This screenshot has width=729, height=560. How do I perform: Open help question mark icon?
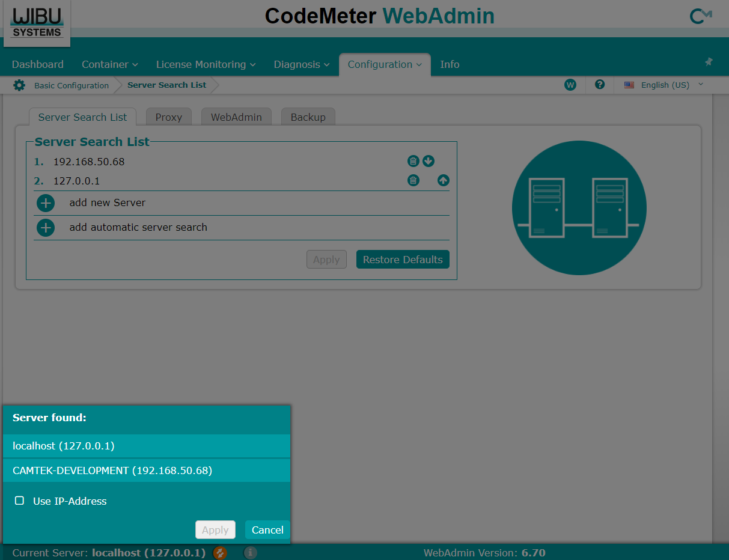600,84
